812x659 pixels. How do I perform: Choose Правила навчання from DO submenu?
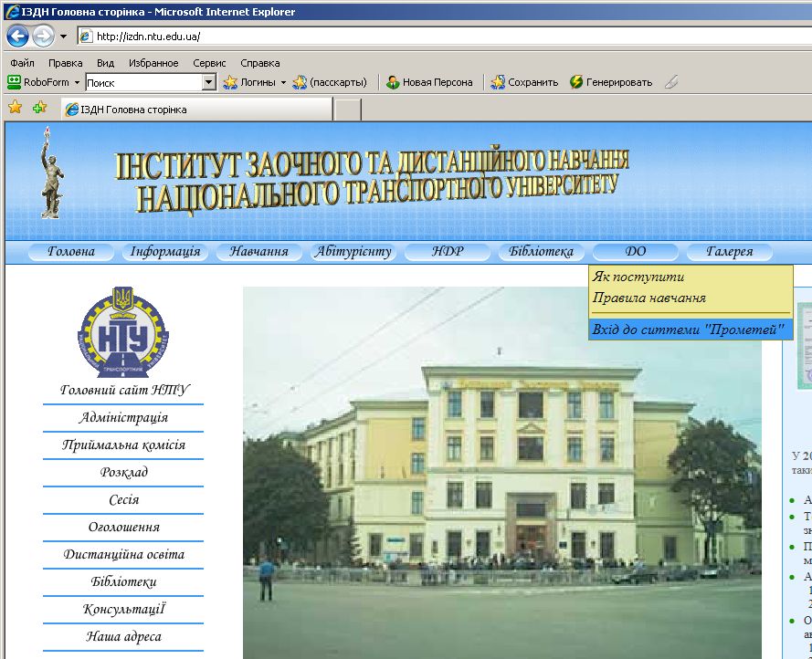pos(691,298)
